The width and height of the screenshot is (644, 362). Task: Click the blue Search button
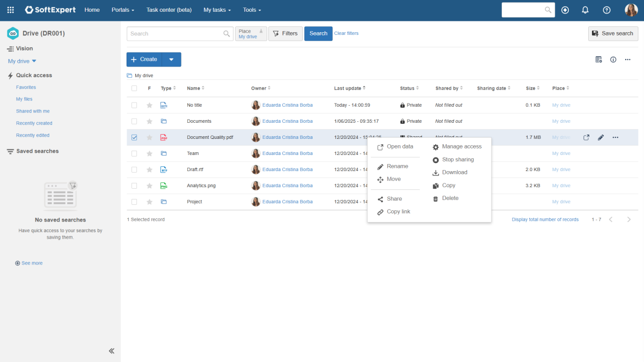click(x=318, y=33)
